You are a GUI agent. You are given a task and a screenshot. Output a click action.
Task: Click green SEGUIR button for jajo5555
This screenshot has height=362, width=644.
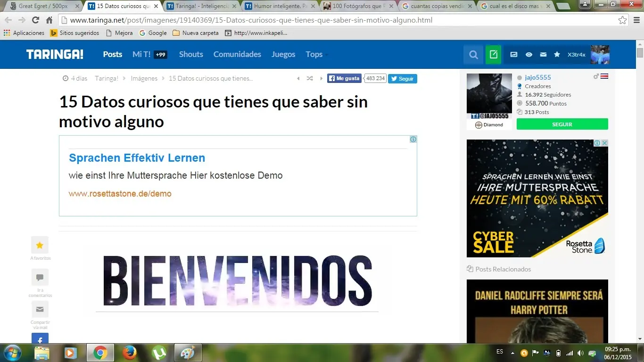(562, 124)
